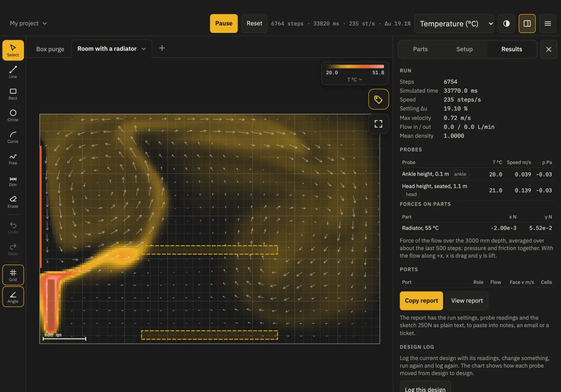Screen dimensions: 561x392
Task: Open the T °C legend unit dropdown
Action: (355, 80)
